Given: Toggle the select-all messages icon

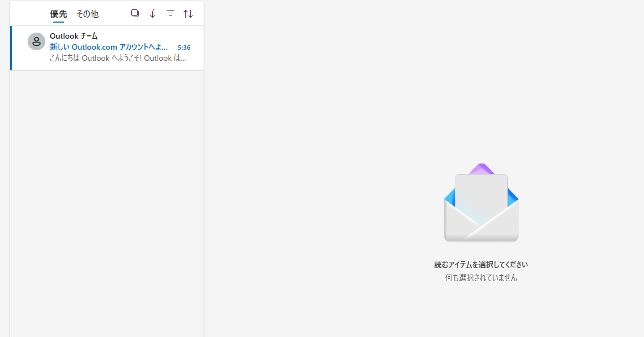Looking at the screenshot, I should coord(134,13).
